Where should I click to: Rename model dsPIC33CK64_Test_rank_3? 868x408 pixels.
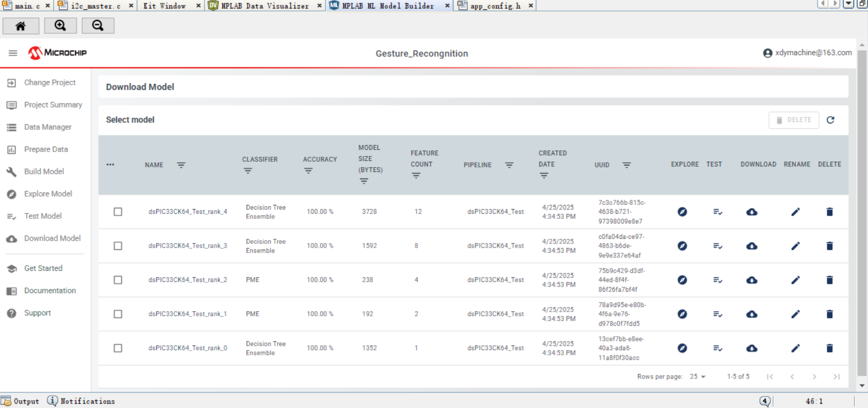tap(795, 246)
